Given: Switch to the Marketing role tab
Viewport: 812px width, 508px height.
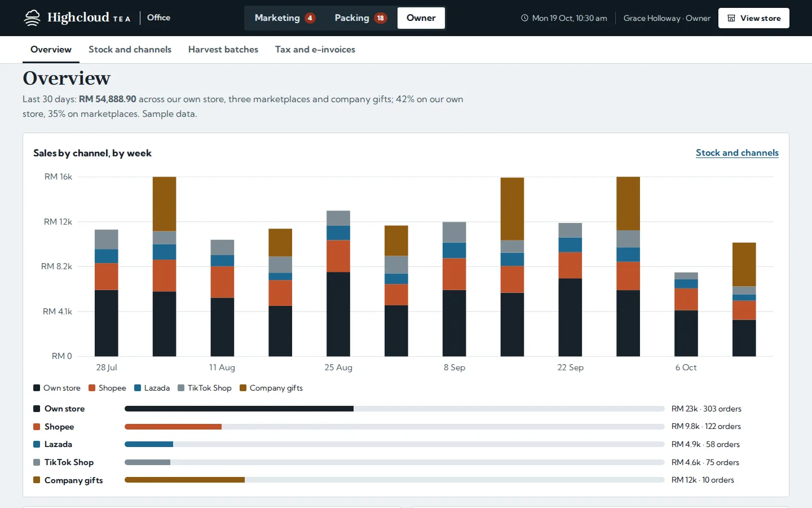Looking at the screenshot, I should pyautogui.click(x=284, y=18).
